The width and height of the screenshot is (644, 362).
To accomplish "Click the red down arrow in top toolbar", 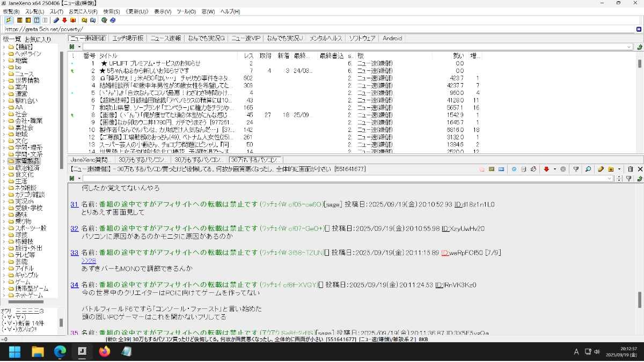I will pos(64,20).
